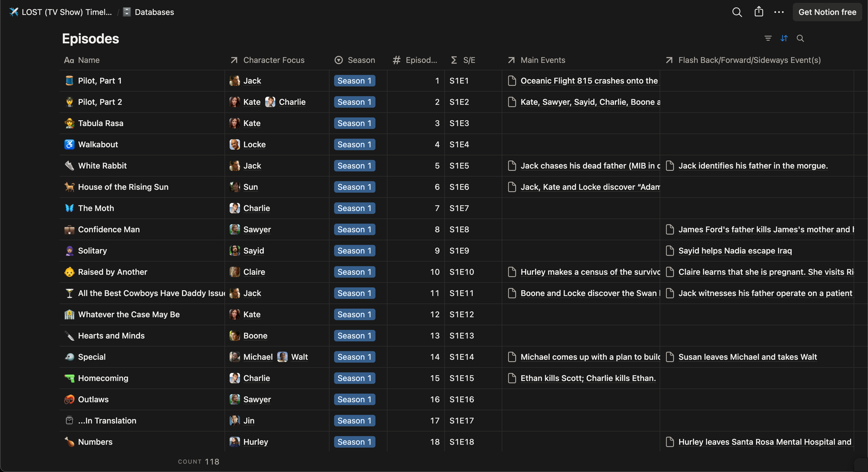Click Season 1 tag in Numbers row

(x=354, y=442)
